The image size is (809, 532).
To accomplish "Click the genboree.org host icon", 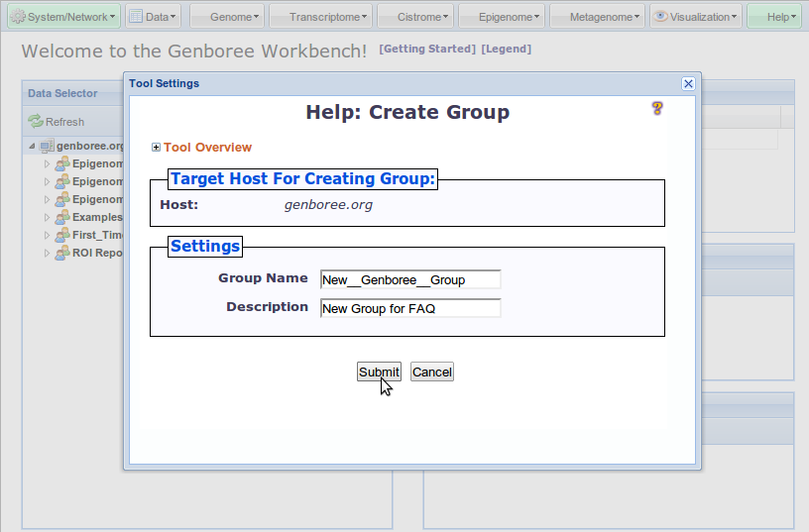I will pyautogui.click(x=47, y=147).
